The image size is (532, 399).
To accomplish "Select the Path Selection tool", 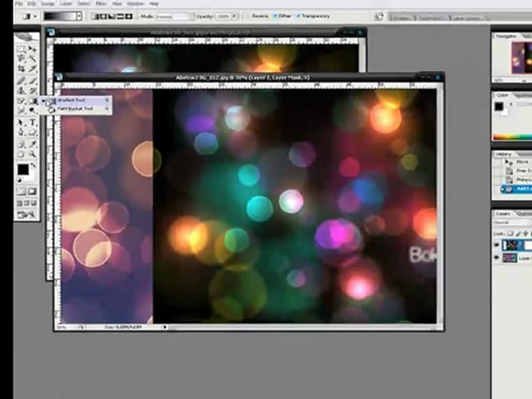I will point(22,122).
